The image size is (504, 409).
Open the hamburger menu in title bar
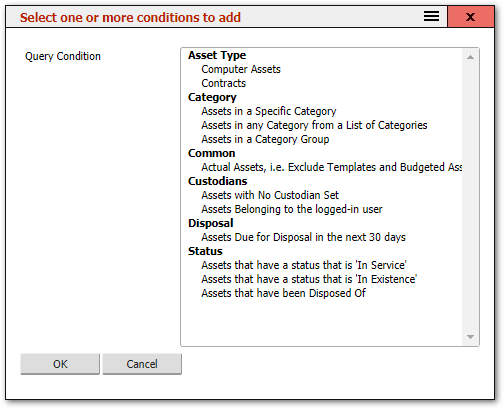(x=431, y=16)
